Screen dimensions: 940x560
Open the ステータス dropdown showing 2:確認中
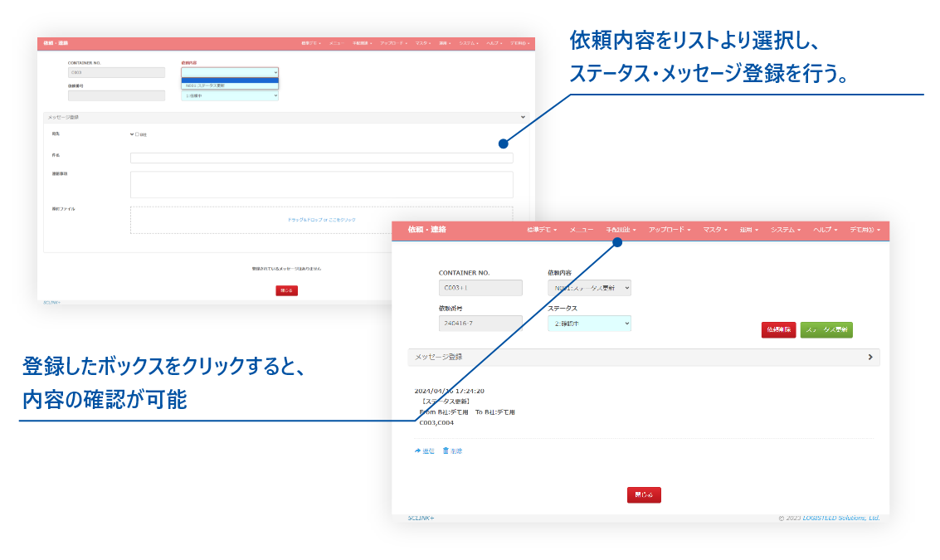click(x=589, y=324)
